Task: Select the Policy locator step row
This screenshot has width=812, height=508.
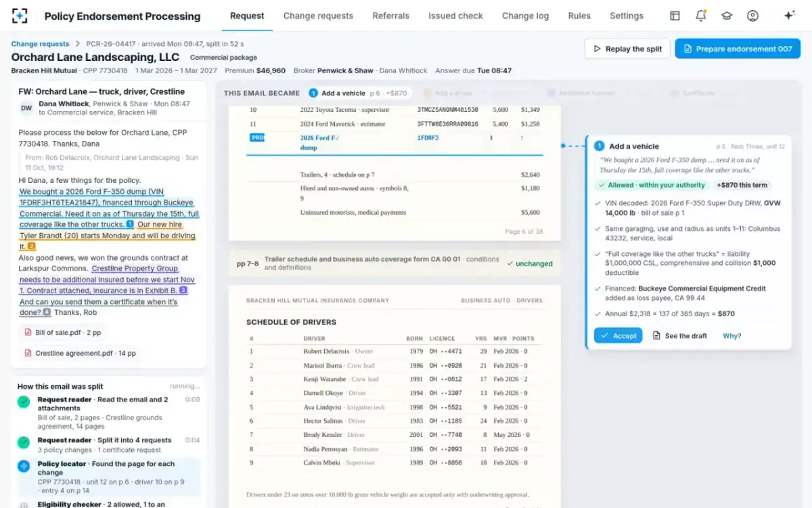Action: [109, 477]
